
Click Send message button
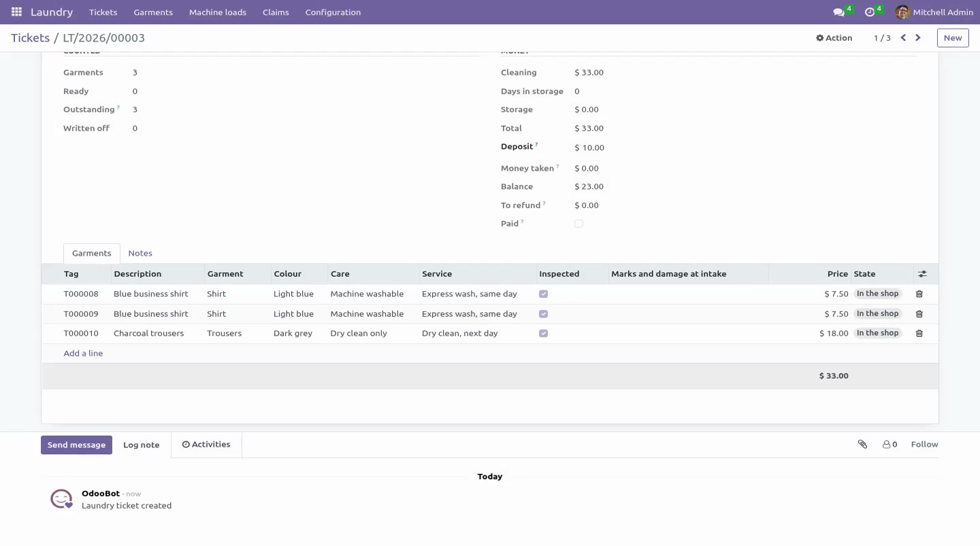tap(76, 445)
